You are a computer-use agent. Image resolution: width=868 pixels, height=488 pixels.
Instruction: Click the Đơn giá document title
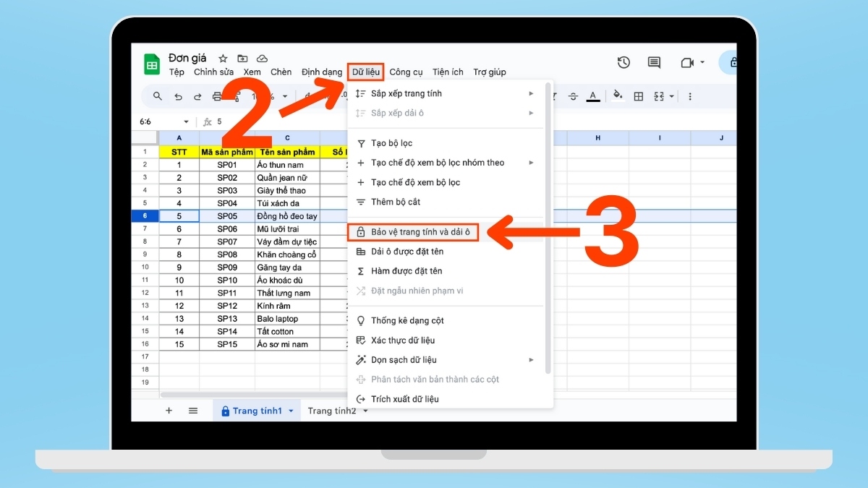coord(187,58)
